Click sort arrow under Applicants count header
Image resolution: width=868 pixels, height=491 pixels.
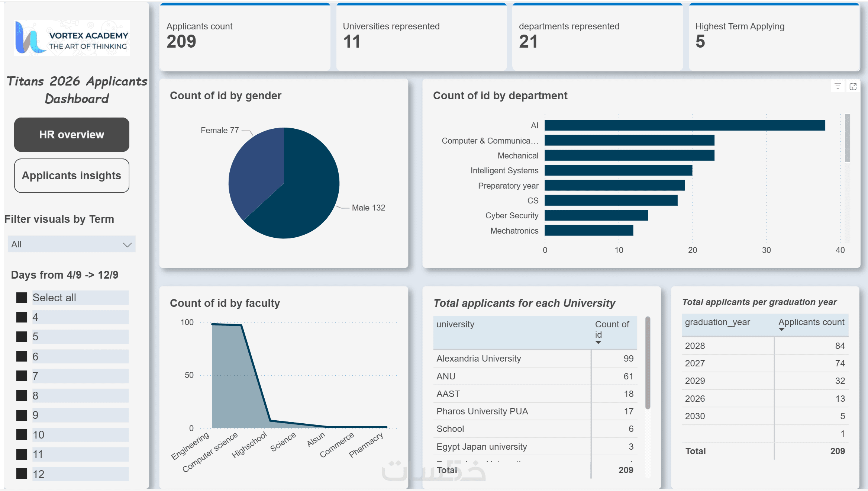781,329
